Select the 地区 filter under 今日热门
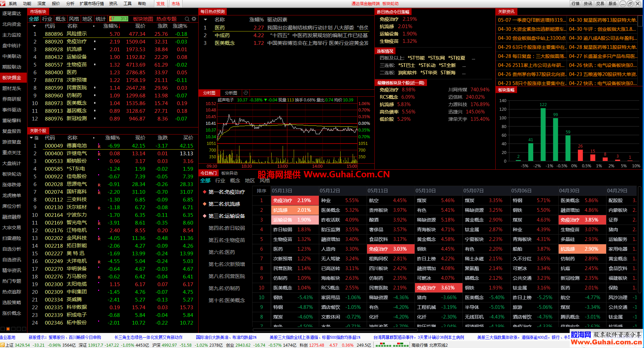This screenshot has height=348, width=644. (x=250, y=180)
